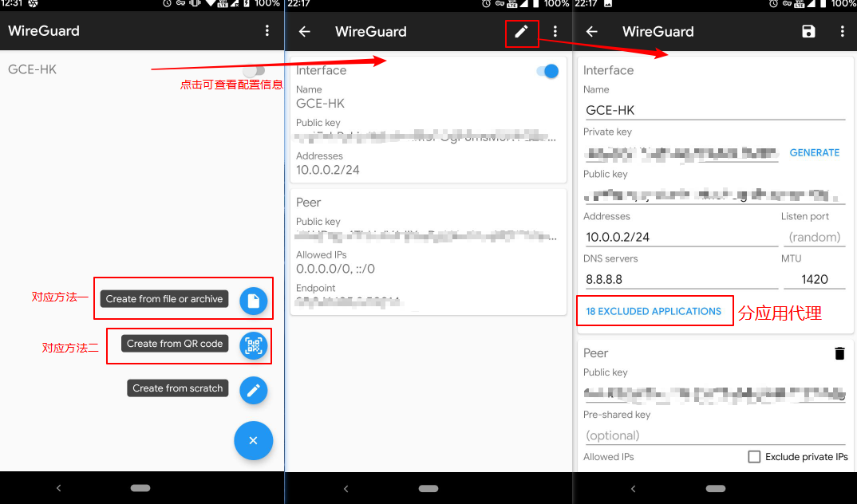
Task: Click GENERATE to create a new private key
Action: (x=814, y=152)
